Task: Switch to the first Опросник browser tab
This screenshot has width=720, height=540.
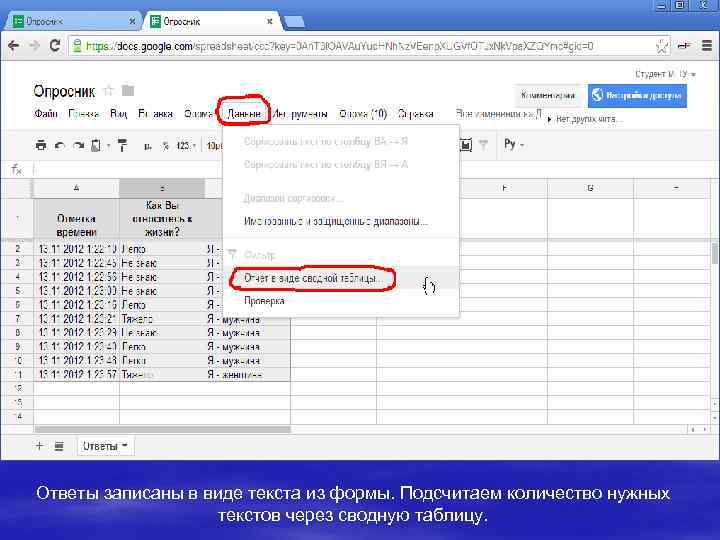Action: [x=73, y=21]
